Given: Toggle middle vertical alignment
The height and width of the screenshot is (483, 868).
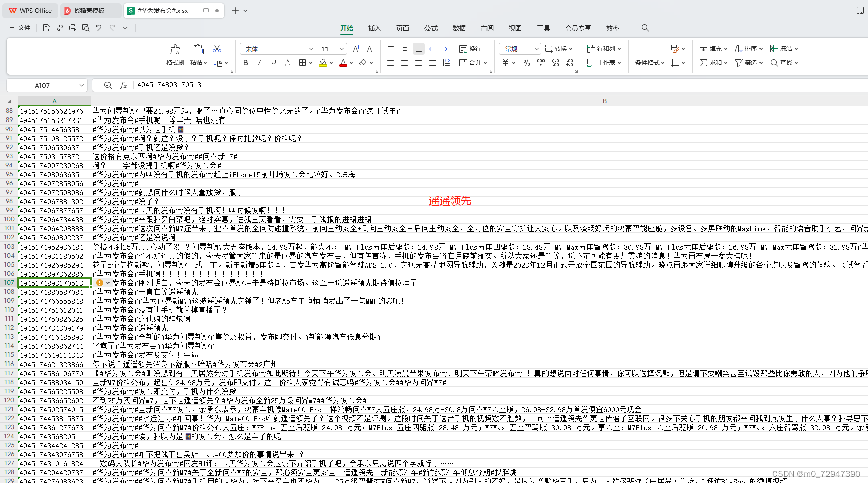Looking at the screenshot, I should [404, 49].
